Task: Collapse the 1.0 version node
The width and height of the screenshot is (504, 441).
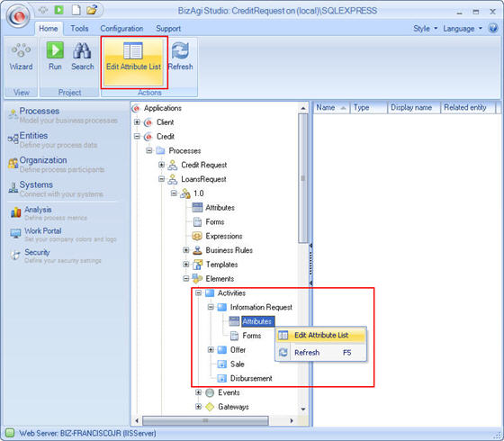Action: [x=174, y=193]
